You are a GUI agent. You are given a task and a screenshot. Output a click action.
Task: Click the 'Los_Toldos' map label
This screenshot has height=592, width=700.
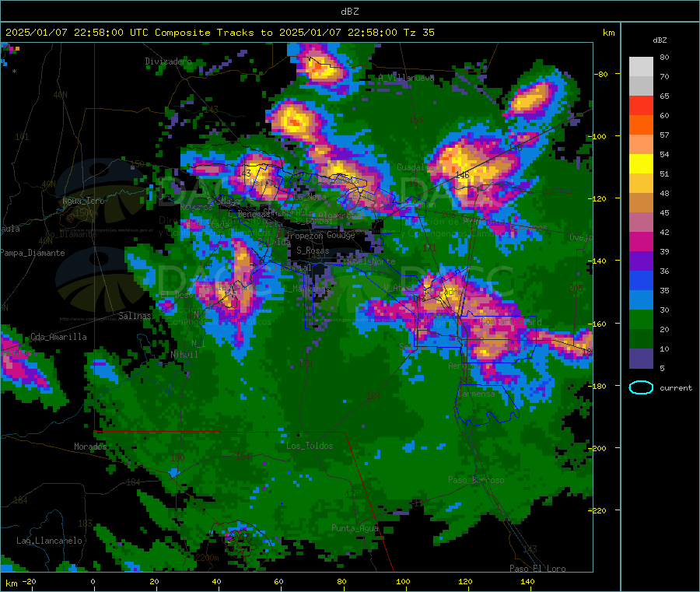coord(310,446)
